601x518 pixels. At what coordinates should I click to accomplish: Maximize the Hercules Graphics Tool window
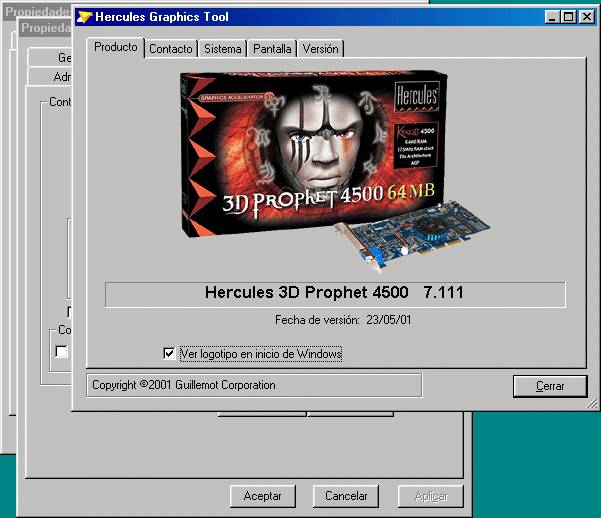(569, 17)
